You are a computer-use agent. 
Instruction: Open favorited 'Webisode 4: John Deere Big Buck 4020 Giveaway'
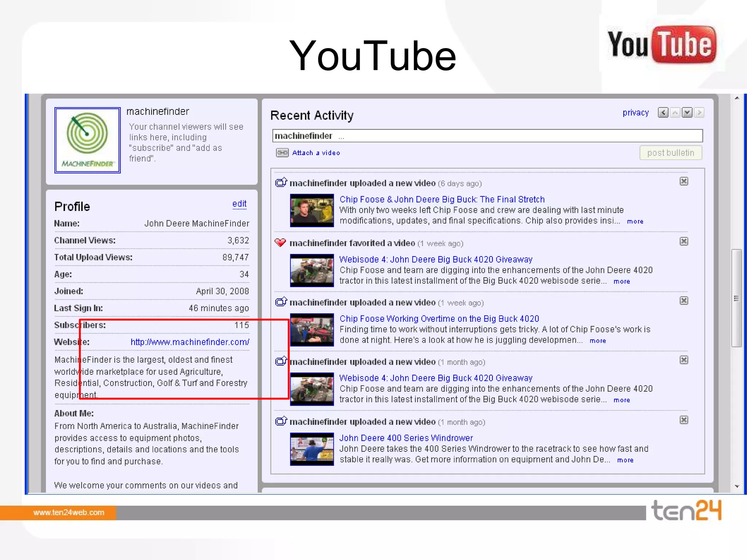(436, 259)
